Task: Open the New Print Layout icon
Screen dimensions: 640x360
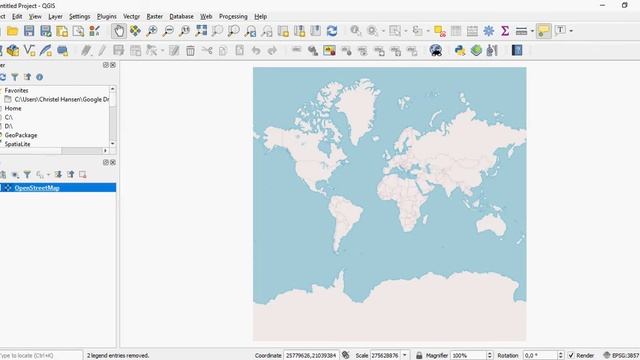Action: click(x=62, y=31)
